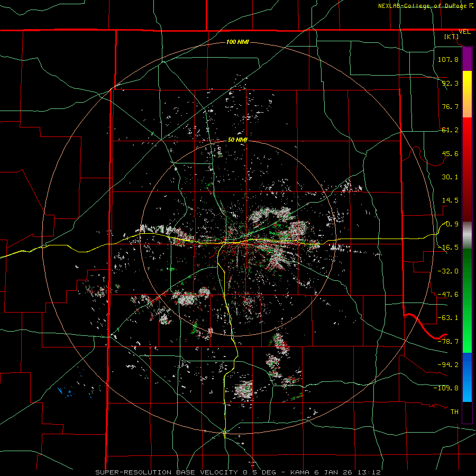Click the TH legend label
Screen dimensions: 476x476
454,411
